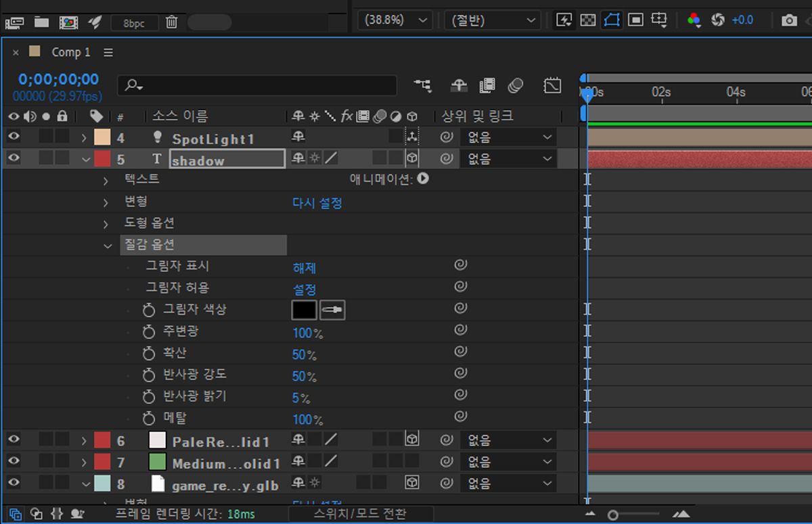The image size is (812, 524).
Task: Click the shadow layer red label color
Action: click(x=101, y=160)
